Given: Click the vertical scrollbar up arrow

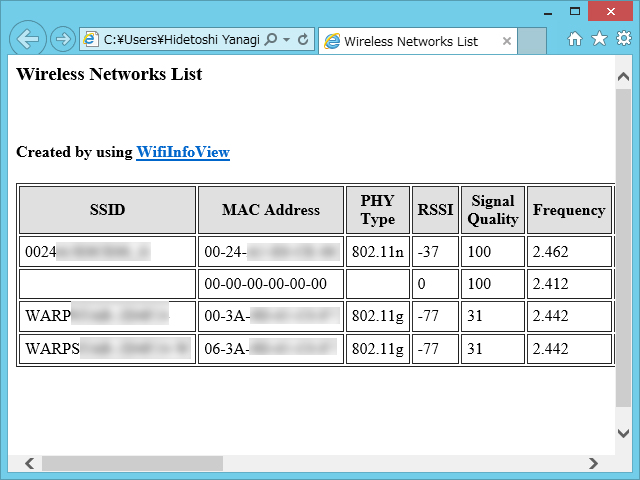Looking at the screenshot, I should [623, 76].
